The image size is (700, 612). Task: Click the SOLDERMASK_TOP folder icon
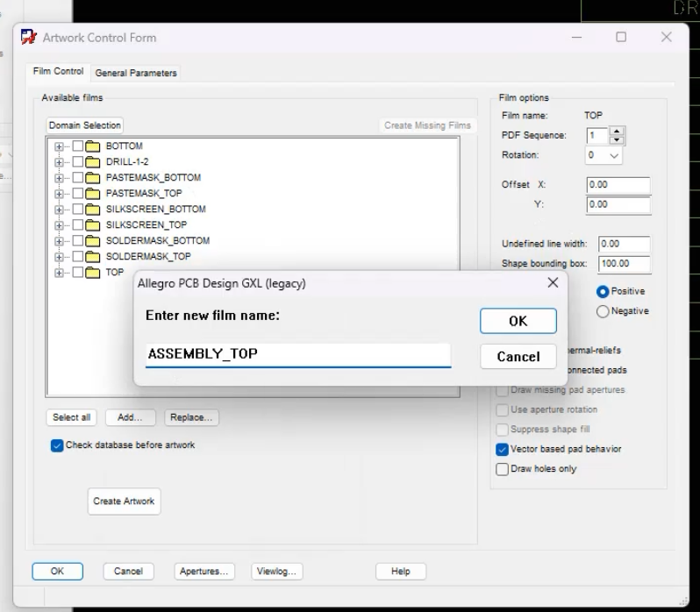[x=92, y=257]
